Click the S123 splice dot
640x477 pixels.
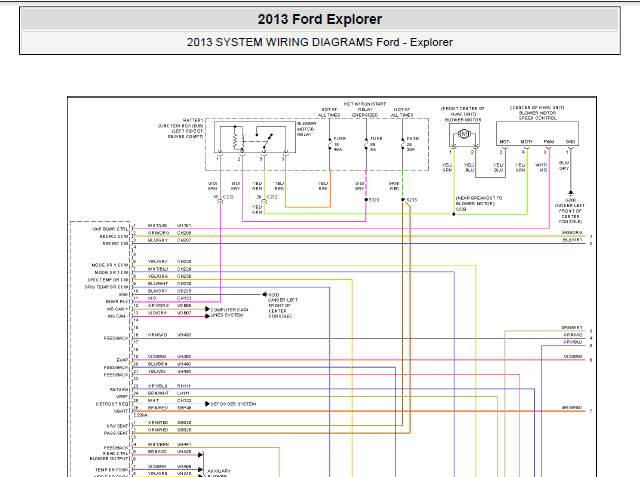pos(366,200)
